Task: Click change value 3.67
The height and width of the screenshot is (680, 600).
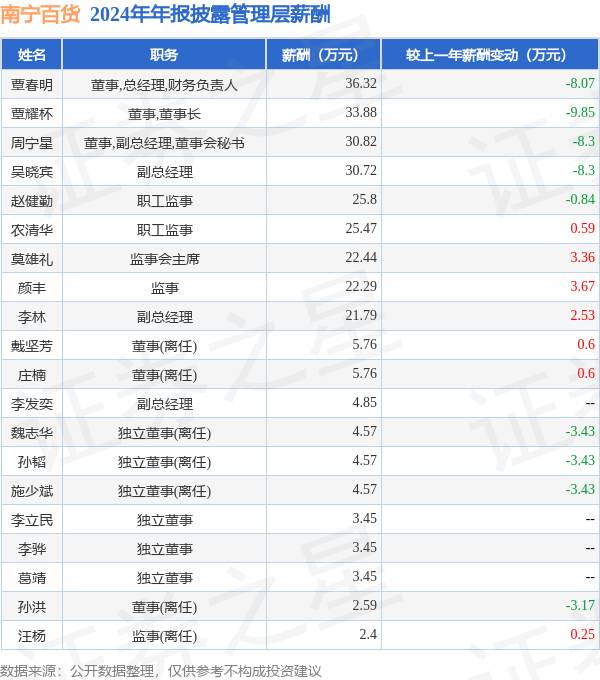Action: (582, 287)
